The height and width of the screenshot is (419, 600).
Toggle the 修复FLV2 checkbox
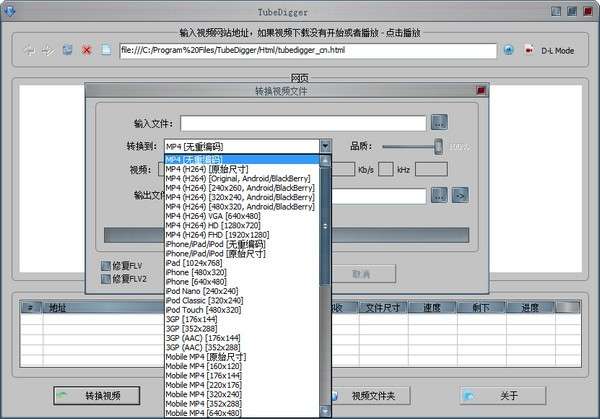pyautogui.click(x=106, y=279)
